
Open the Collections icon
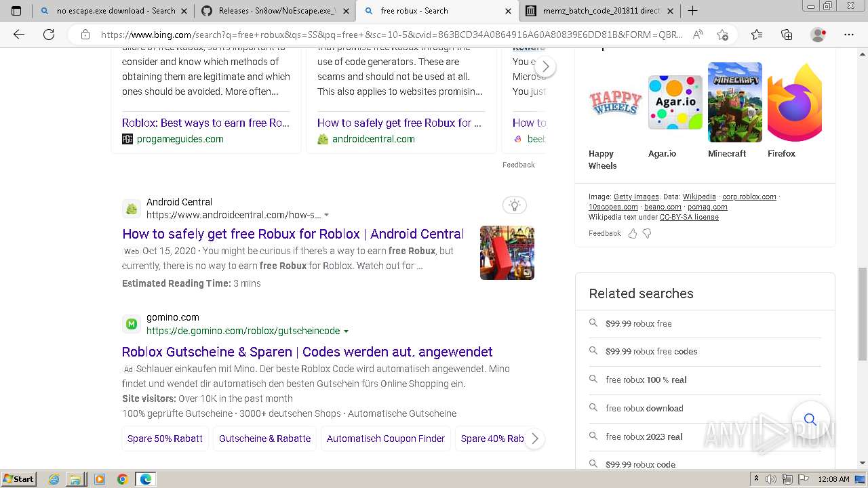[x=787, y=35]
